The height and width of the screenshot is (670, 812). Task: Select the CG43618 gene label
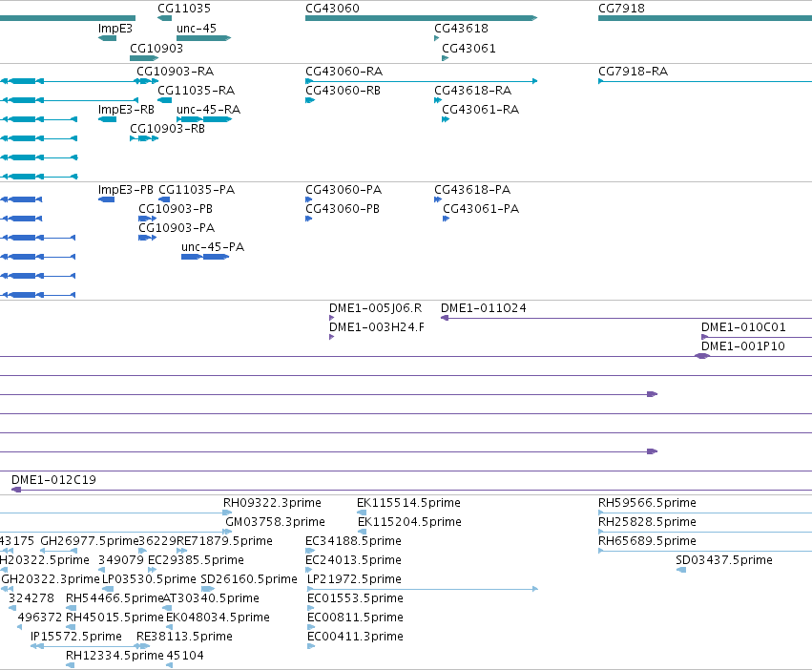(461, 29)
